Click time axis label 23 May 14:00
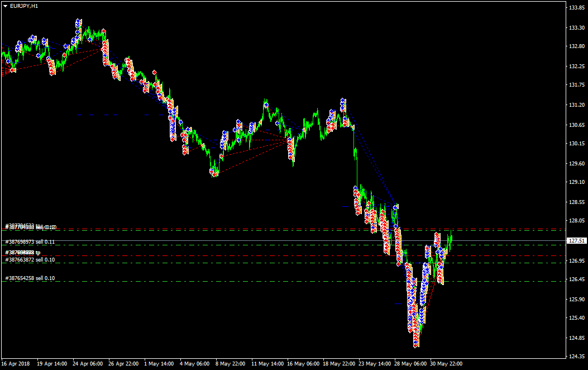Image resolution: width=588 pixels, height=370 pixels. (375, 364)
